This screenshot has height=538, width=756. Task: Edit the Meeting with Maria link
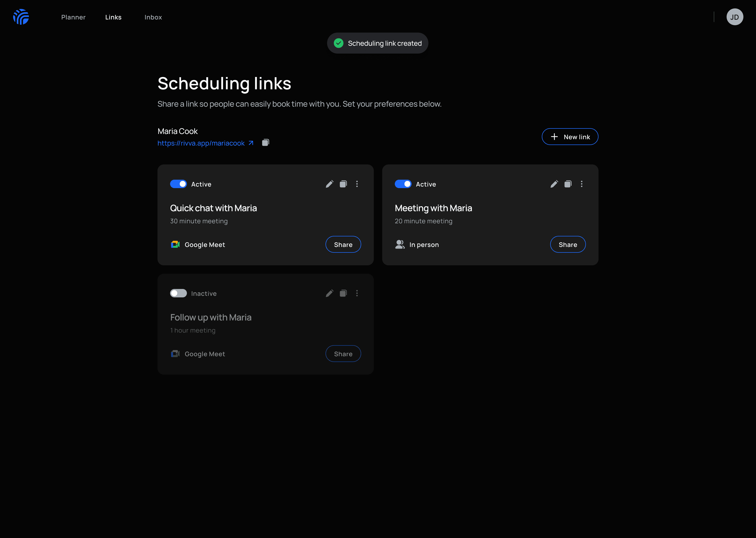click(554, 184)
